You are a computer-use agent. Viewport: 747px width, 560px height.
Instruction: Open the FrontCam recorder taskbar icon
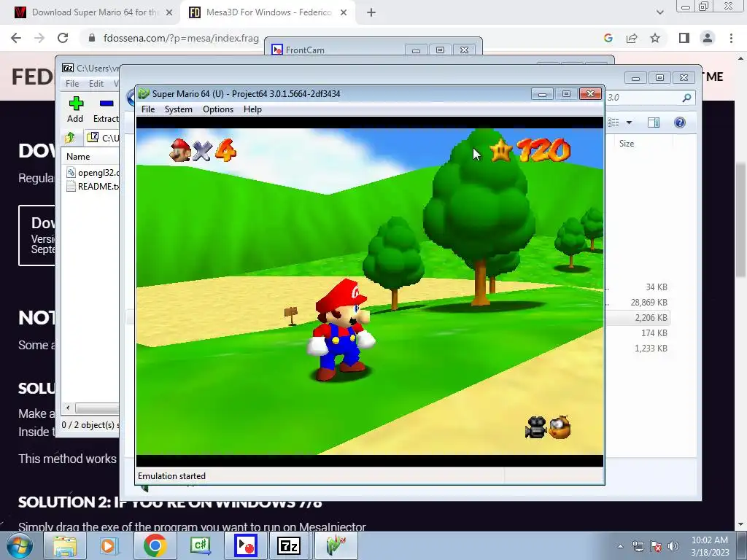[246, 545]
